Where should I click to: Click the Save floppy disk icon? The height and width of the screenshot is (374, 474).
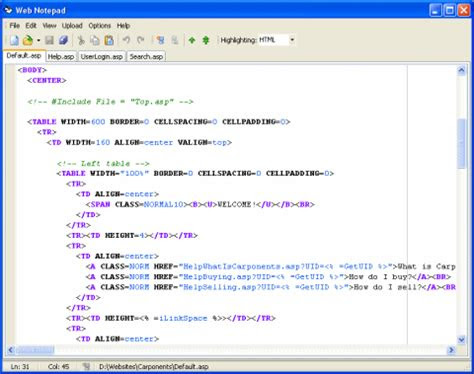pos(49,40)
